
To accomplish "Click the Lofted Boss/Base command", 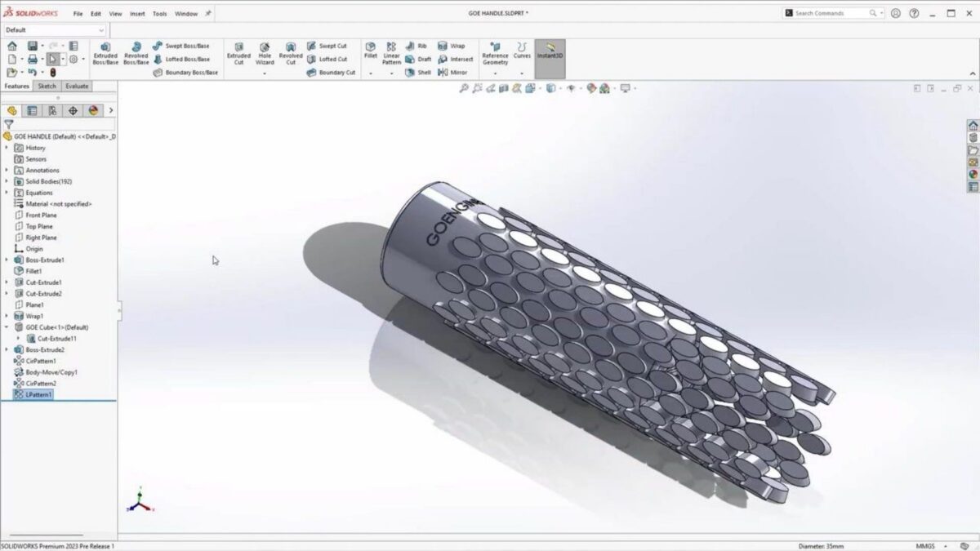I will click(x=181, y=59).
